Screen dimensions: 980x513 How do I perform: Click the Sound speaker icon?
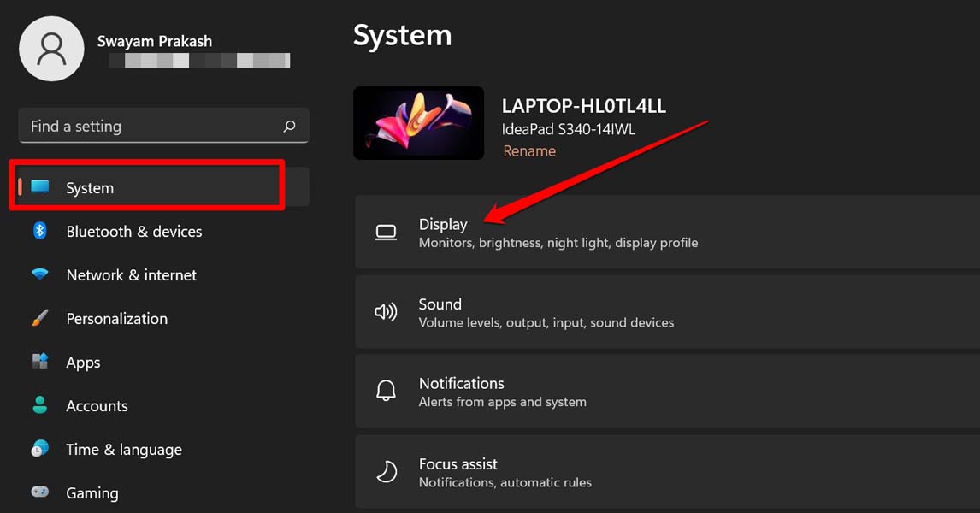[x=386, y=312]
